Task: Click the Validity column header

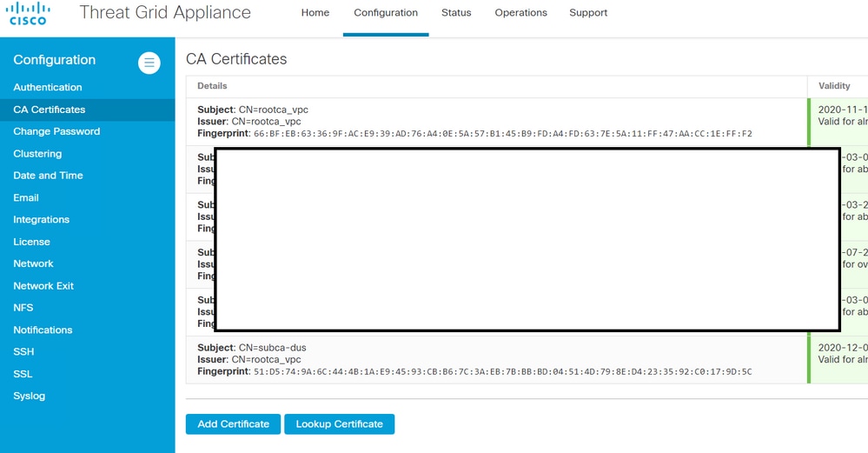Action: click(834, 86)
